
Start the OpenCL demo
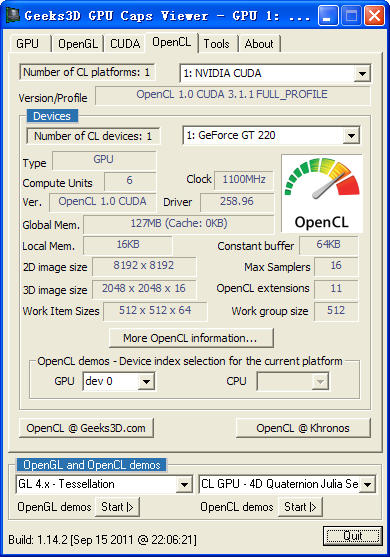300,507
